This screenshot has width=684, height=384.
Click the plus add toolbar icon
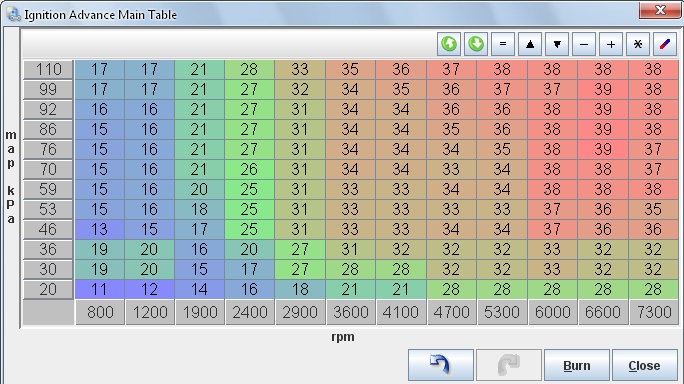pyautogui.click(x=611, y=44)
